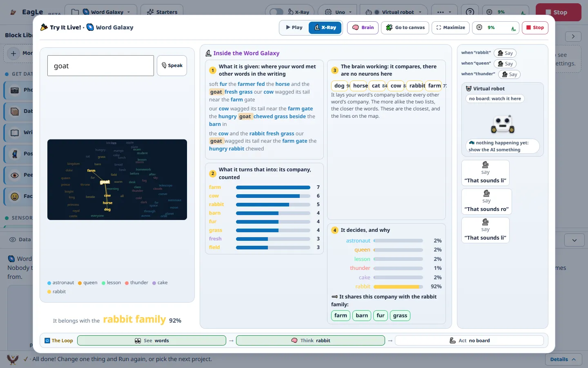588x368 pixels.
Task: Click the grass tag in rabbit family
Action: coord(400,316)
